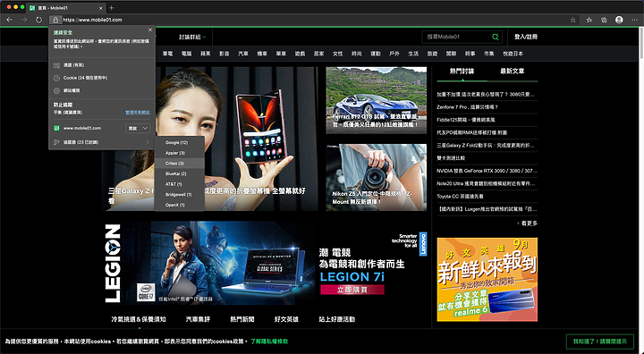644x354 pixels.
Task: Open the favorites list icon in toolbar
Action: (589, 20)
